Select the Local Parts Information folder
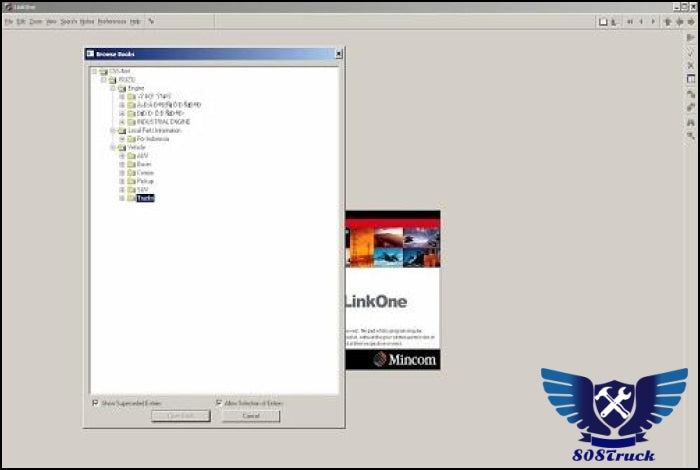This screenshot has width=700, height=470. 156,130
